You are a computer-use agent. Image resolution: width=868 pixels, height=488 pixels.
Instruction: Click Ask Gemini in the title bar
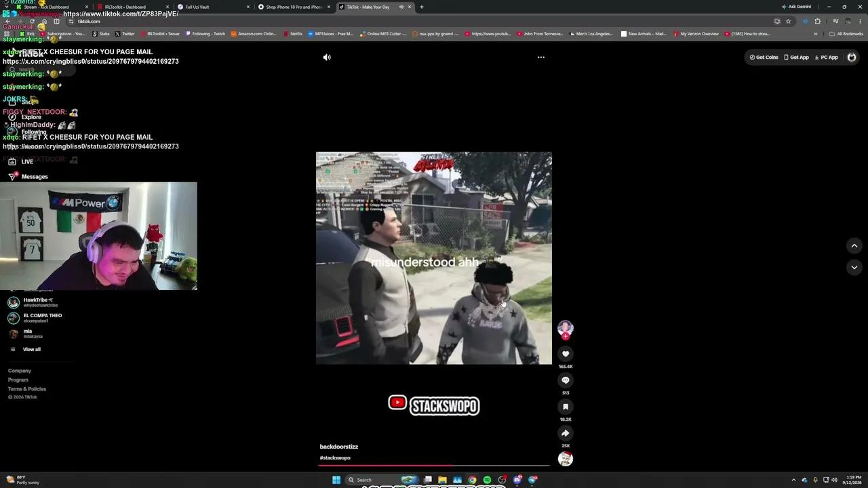[796, 7]
